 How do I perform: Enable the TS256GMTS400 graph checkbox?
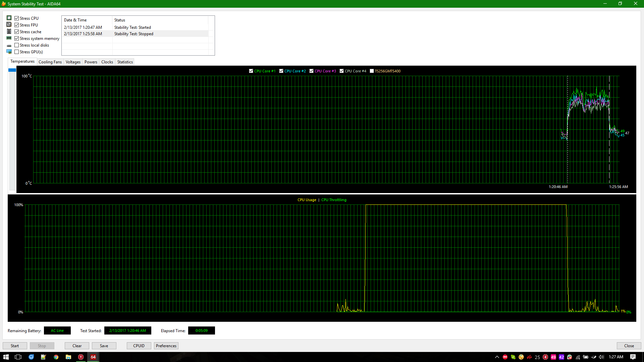pos(372,71)
